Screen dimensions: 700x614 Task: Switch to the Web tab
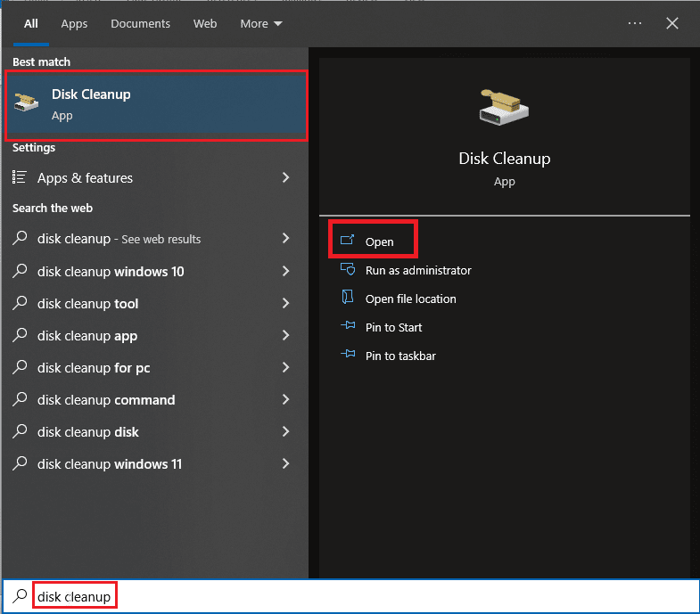[x=205, y=24]
